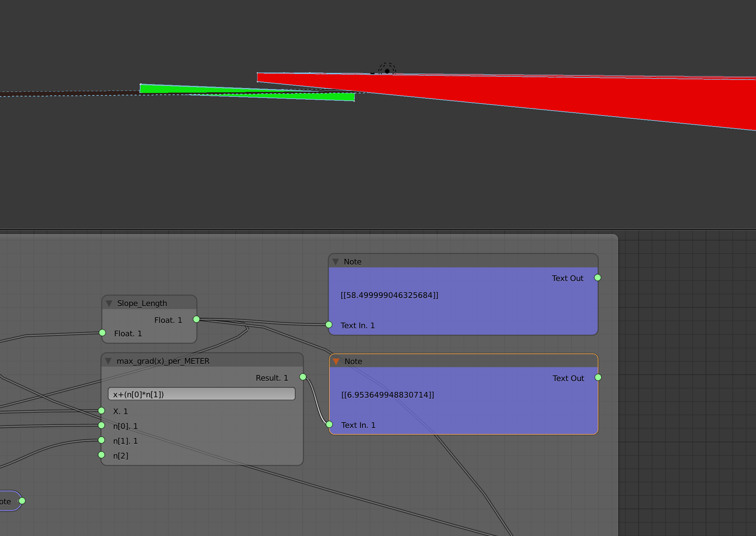Click the upper Note's Text In socket

coord(329,325)
